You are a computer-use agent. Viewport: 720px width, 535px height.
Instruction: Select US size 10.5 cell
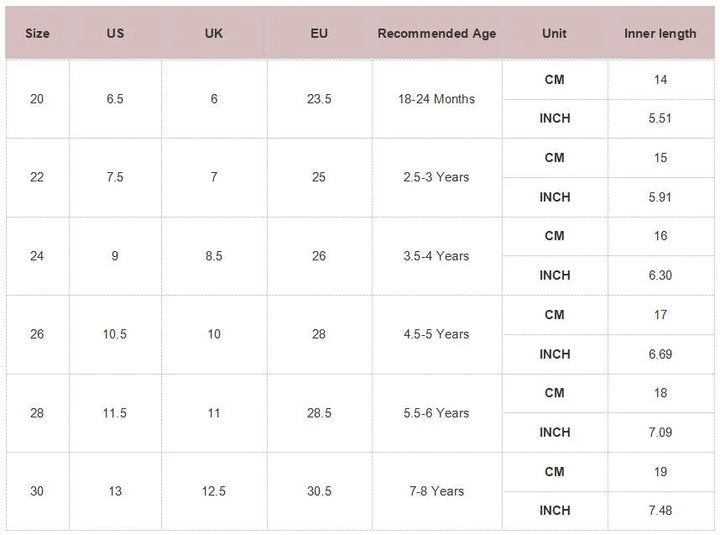point(115,334)
